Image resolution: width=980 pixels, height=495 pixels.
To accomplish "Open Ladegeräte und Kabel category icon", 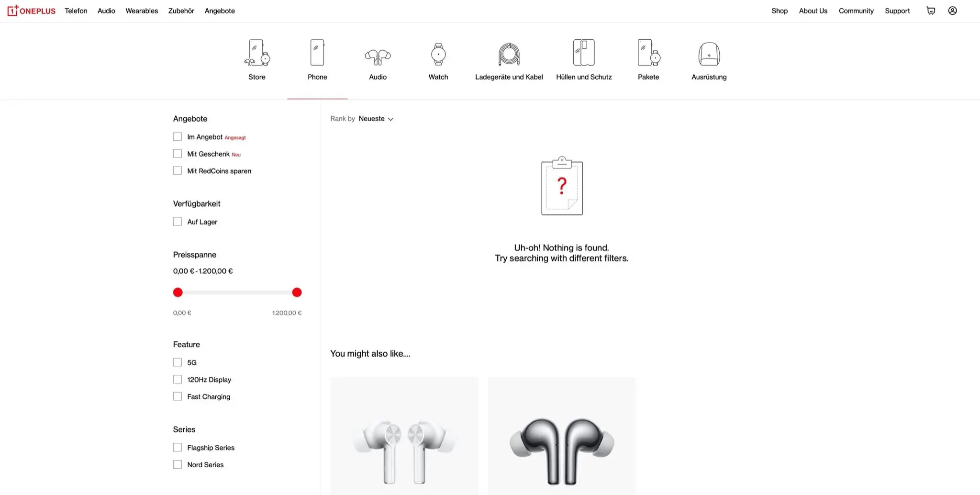I will [509, 54].
